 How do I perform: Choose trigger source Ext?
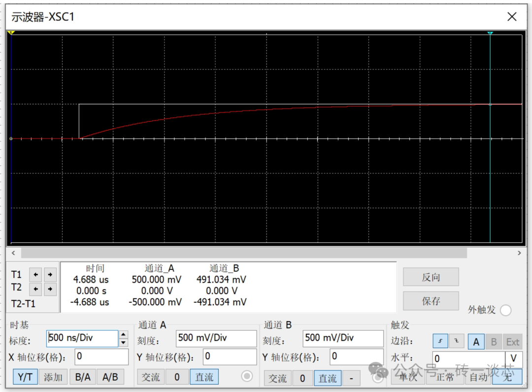(512, 342)
